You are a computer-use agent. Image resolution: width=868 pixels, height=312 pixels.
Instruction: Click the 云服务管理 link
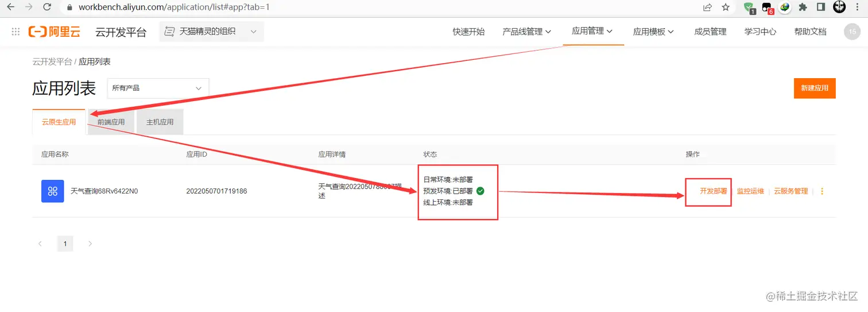(790, 191)
